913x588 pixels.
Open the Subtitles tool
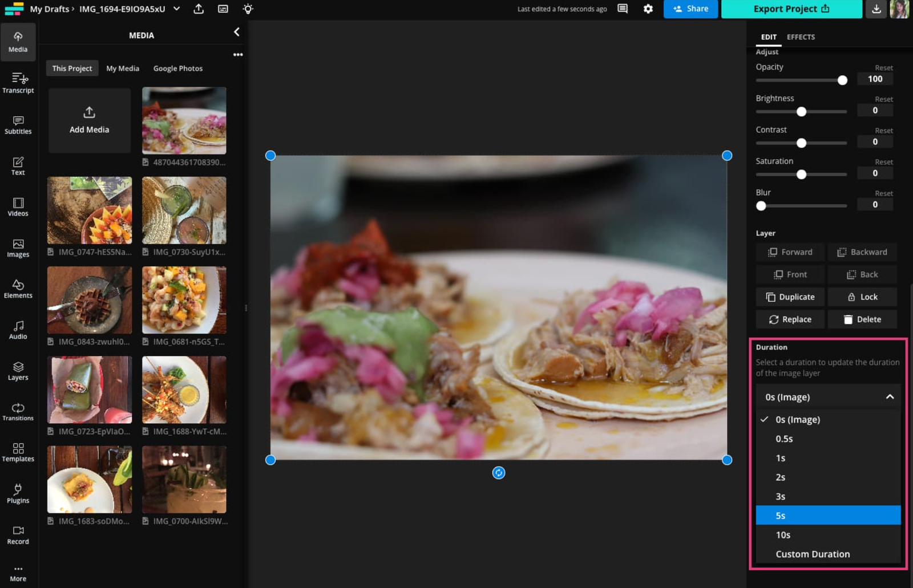pyautogui.click(x=18, y=125)
